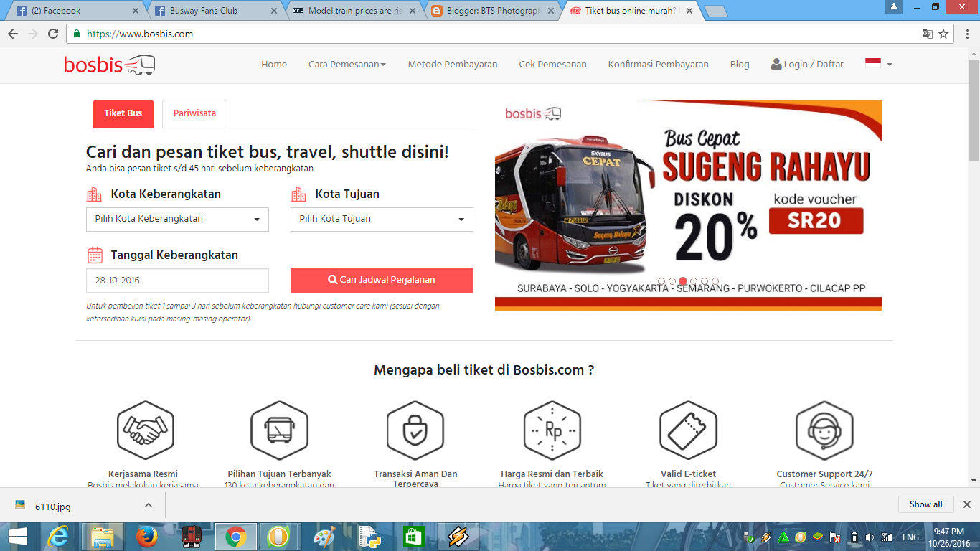Screen dimensions: 980x551
Task: Click the Harga Resmi Rp icon
Action: tap(552, 430)
